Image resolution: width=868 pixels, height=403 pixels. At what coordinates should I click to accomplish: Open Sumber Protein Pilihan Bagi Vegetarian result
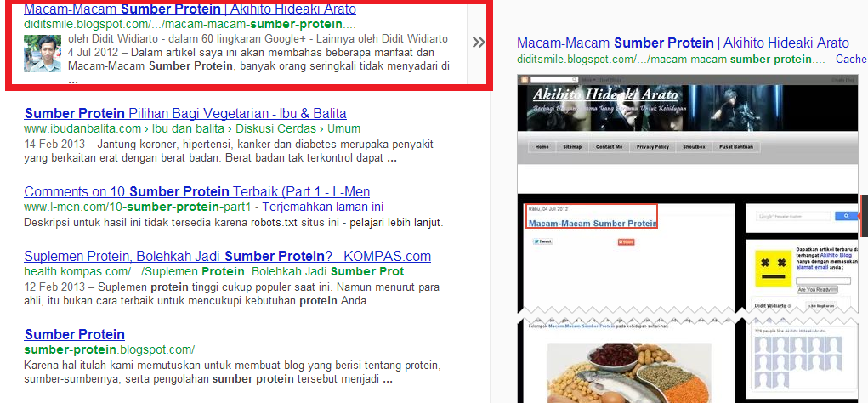coord(185,114)
